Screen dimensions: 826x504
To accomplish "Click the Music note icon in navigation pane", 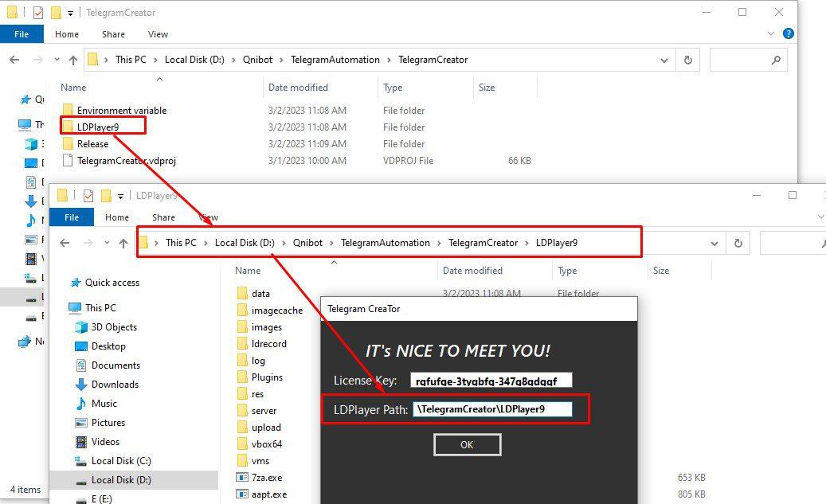I will [81, 404].
